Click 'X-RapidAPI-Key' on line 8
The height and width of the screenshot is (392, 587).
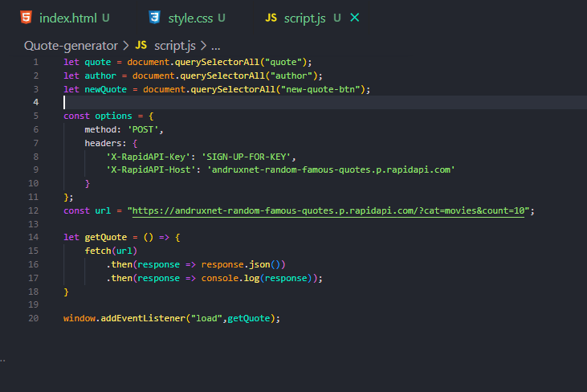tap(149, 157)
